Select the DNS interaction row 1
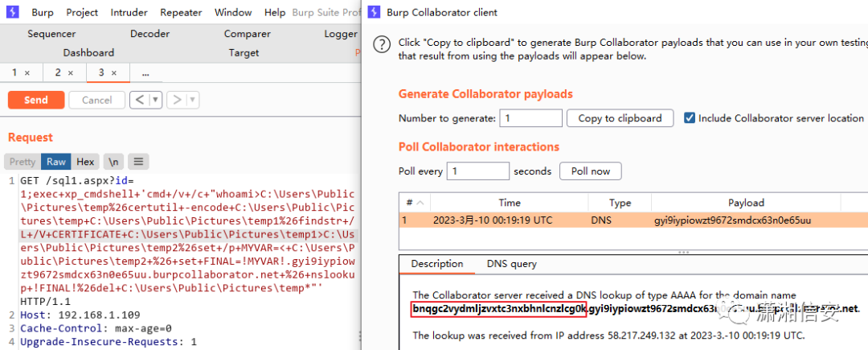Screen dimensions: 868x350 [x=633, y=220]
